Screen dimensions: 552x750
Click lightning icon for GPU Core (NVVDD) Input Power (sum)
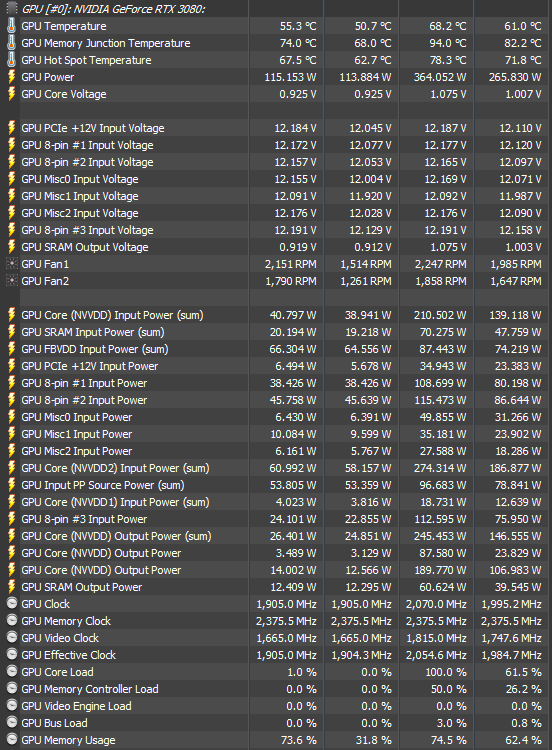[11, 315]
